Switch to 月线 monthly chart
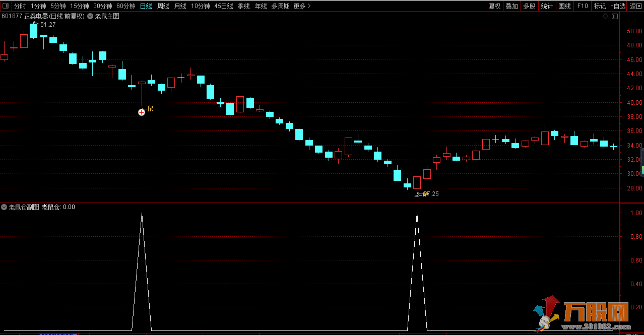 (180, 6)
